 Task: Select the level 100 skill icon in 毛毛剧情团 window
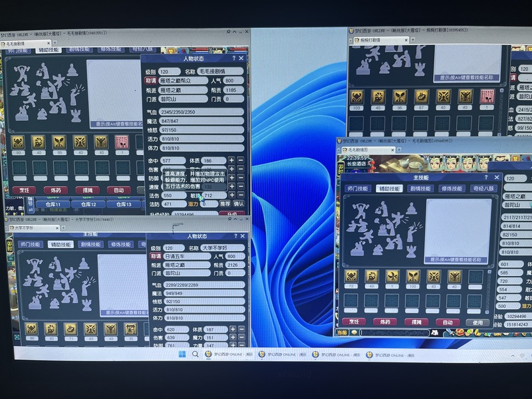click(x=412, y=277)
